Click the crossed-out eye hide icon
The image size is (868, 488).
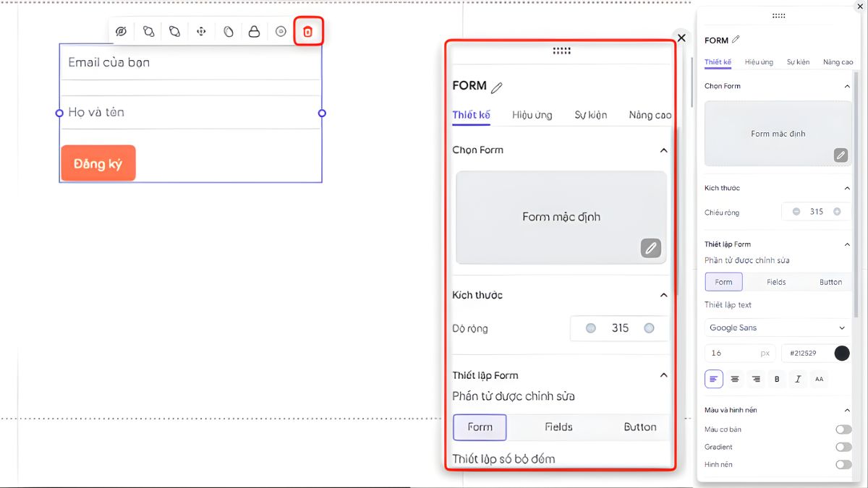(122, 32)
